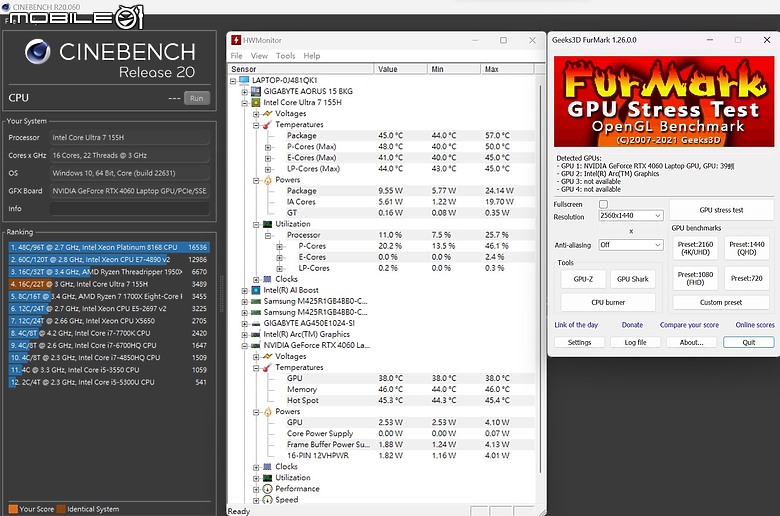Collapse the LAPTOP-0J481QK1 tree node

tap(233, 81)
